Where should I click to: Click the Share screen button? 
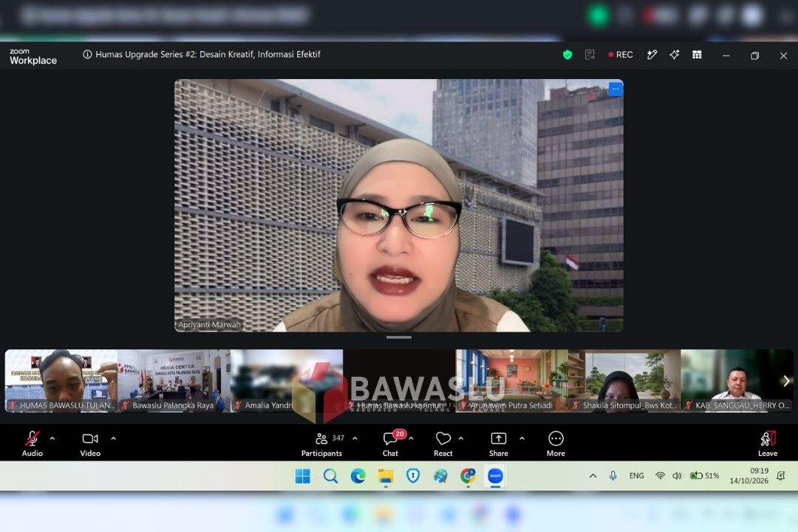pos(498,444)
